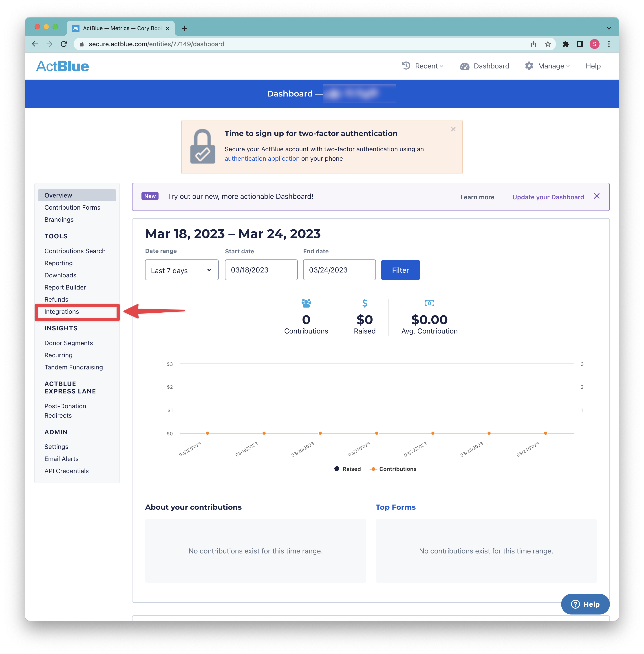644x654 pixels.
Task: Open the floating Help bubble
Action: coord(585,604)
